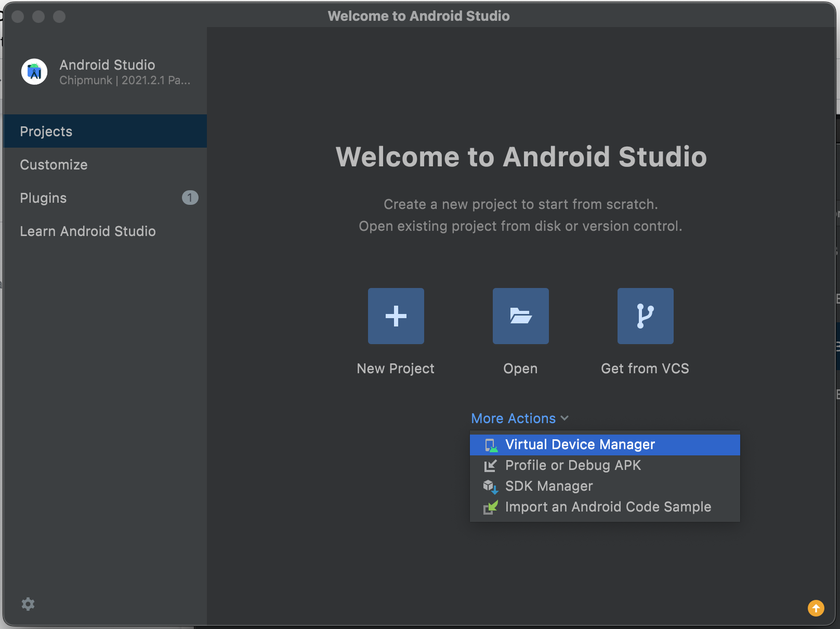Screen dimensions: 840x629
Task: Select Import an Android Code Sample
Action: coord(605,507)
